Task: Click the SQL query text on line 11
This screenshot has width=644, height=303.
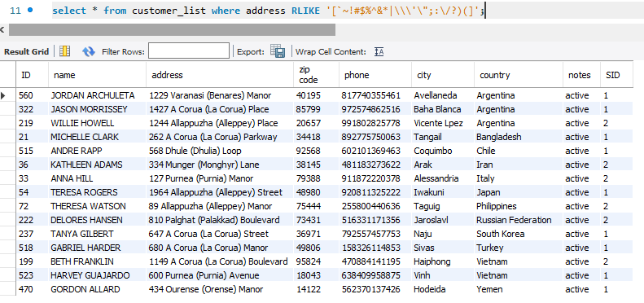Action: point(269,11)
